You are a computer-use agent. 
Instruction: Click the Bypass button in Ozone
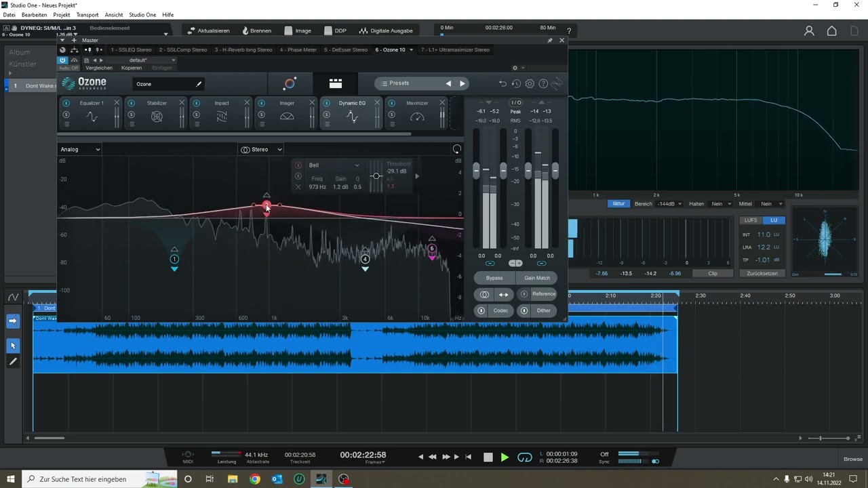pos(494,278)
